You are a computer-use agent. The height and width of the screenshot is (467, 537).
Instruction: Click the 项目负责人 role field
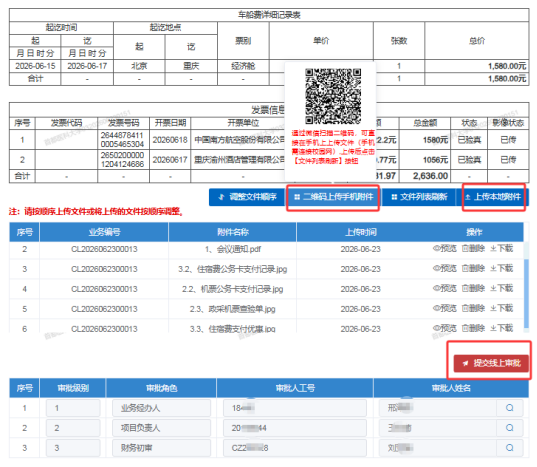161,428
